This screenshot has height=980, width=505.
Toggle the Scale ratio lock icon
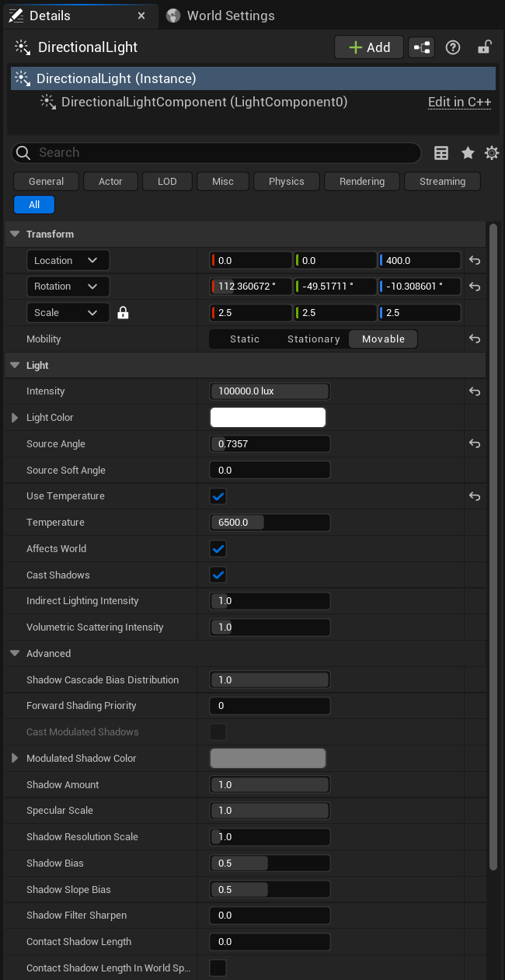[x=123, y=313]
